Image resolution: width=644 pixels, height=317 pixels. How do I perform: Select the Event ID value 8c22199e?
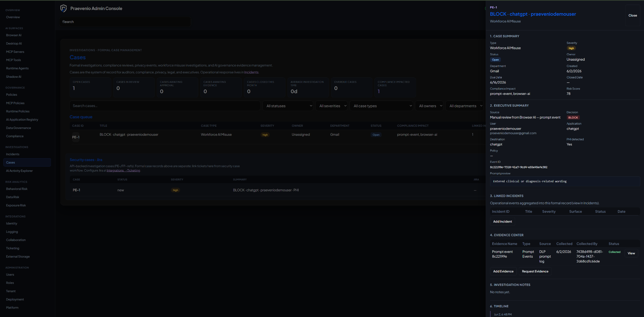pyautogui.click(x=519, y=167)
